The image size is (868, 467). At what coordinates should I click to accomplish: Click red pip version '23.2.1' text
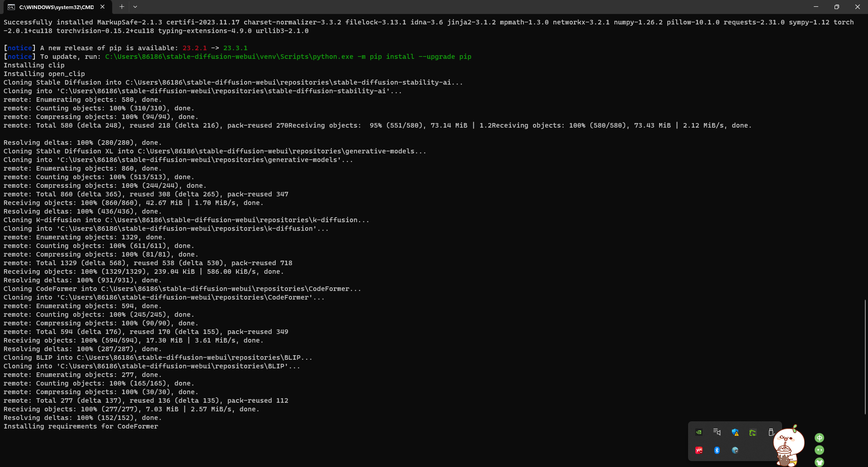click(194, 48)
